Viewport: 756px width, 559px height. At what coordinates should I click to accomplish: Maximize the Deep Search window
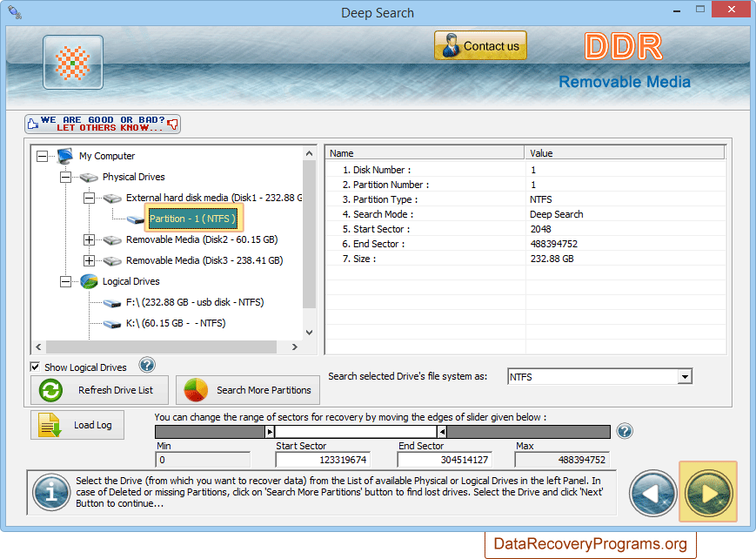[x=700, y=10]
